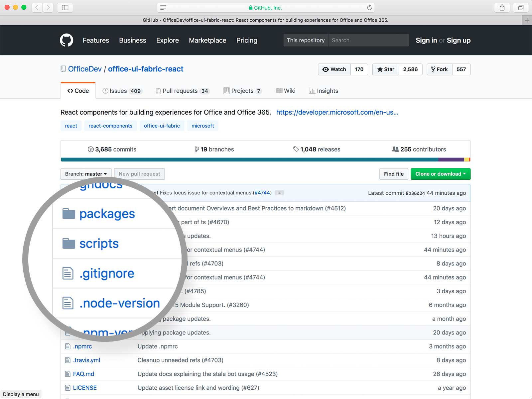Click the branches icon near 19 branches

click(197, 150)
